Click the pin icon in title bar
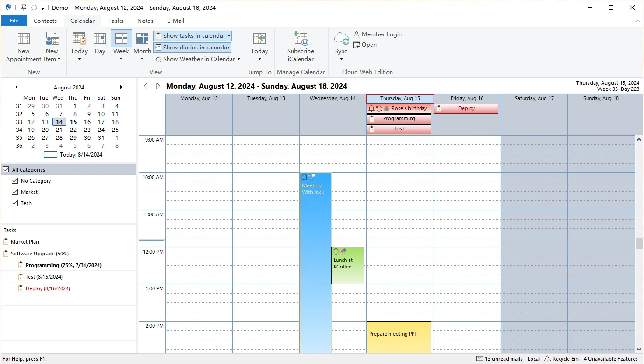The width and height of the screenshot is (644, 364). click(x=24, y=7)
